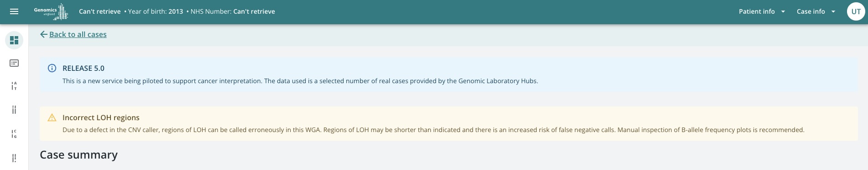Expand the Case info dropdown
The width and height of the screenshot is (868, 170).
[816, 11]
